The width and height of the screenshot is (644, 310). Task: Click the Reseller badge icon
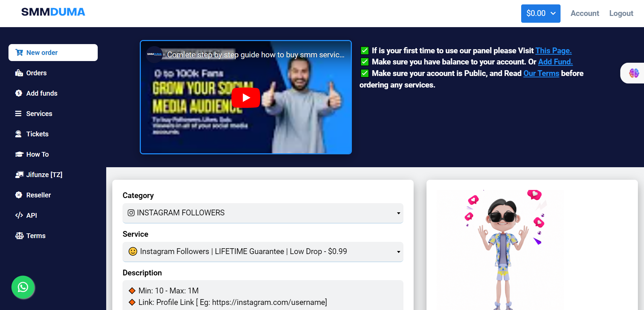[19, 195]
